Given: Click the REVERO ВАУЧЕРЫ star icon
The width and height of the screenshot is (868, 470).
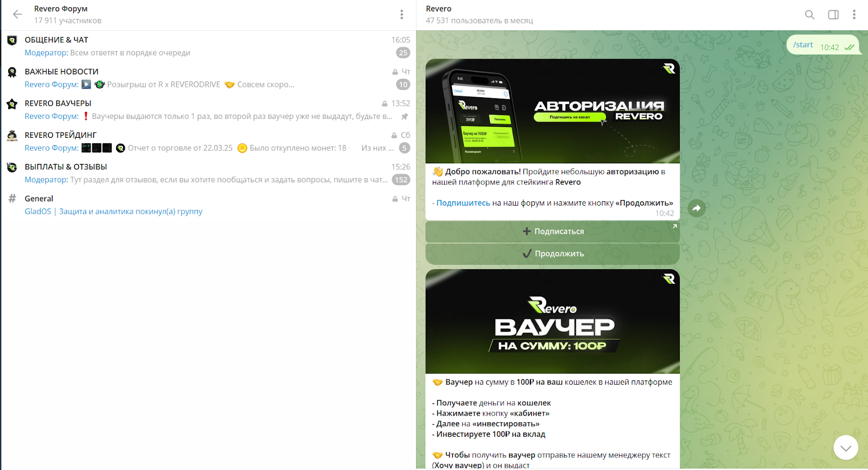Looking at the screenshot, I should [x=12, y=104].
